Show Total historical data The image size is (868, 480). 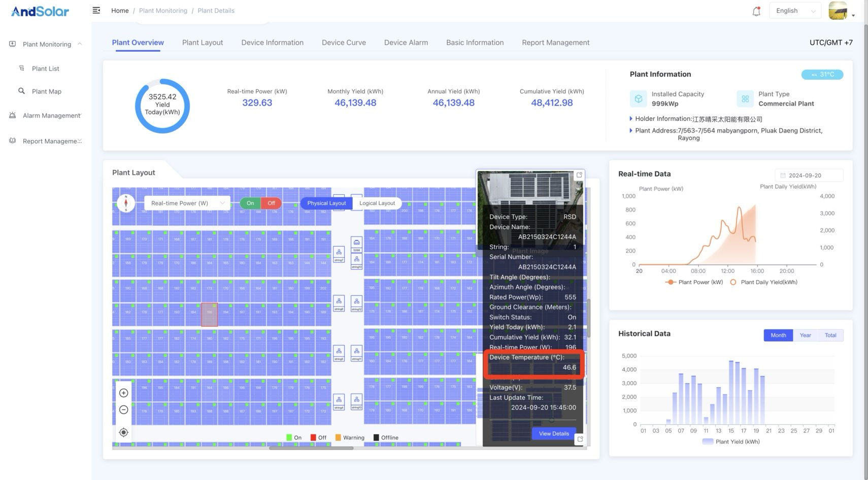[x=830, y=335]
